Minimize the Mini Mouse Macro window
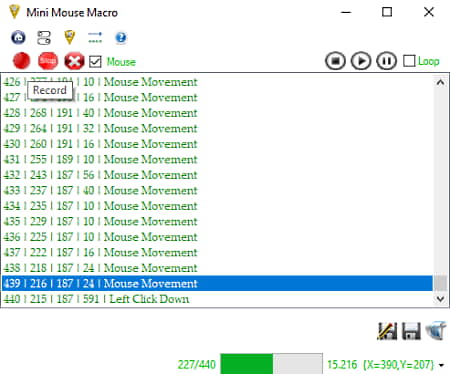 [346, 12]
